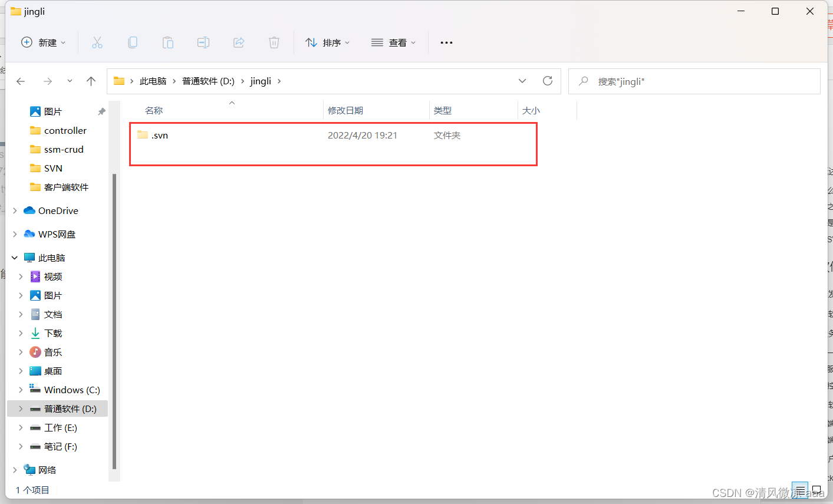The height and width of the screenshot is (504, 833).
Task: Refresh the current folder view
Action: tap(548, 81)
